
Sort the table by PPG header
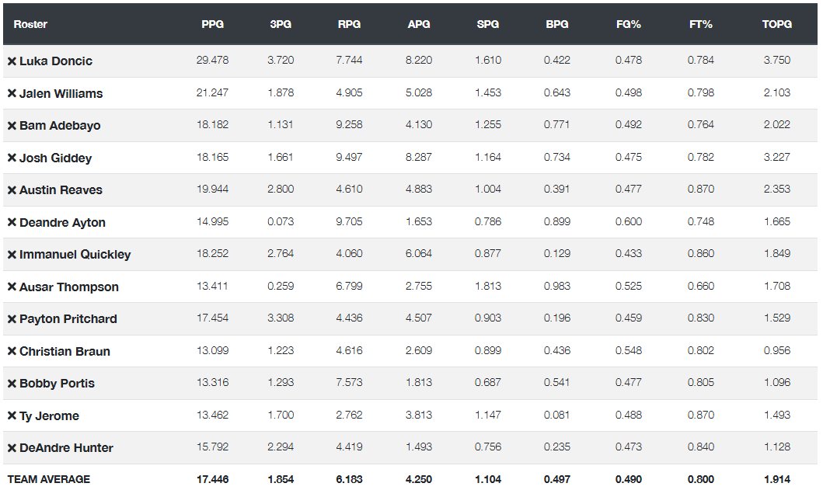pos(213,24)
